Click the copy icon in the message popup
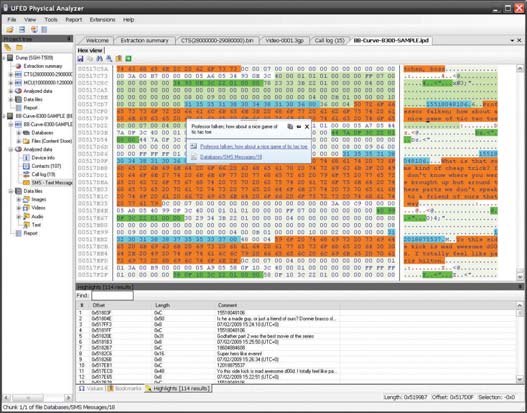Image resolution: width=527 pixels, height=413 pixels. 290,127
